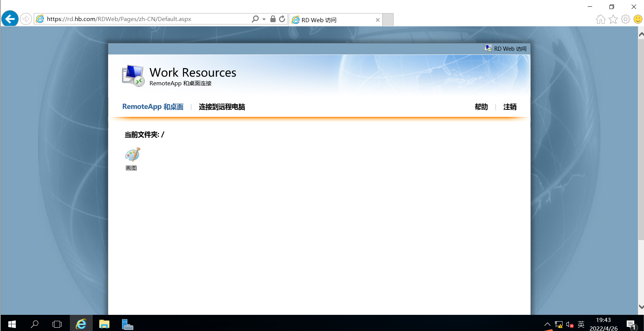Click the RD Web 访问 header icon
Image resolution: width=644 pixels, height=331 pixels.
[488, 48]
